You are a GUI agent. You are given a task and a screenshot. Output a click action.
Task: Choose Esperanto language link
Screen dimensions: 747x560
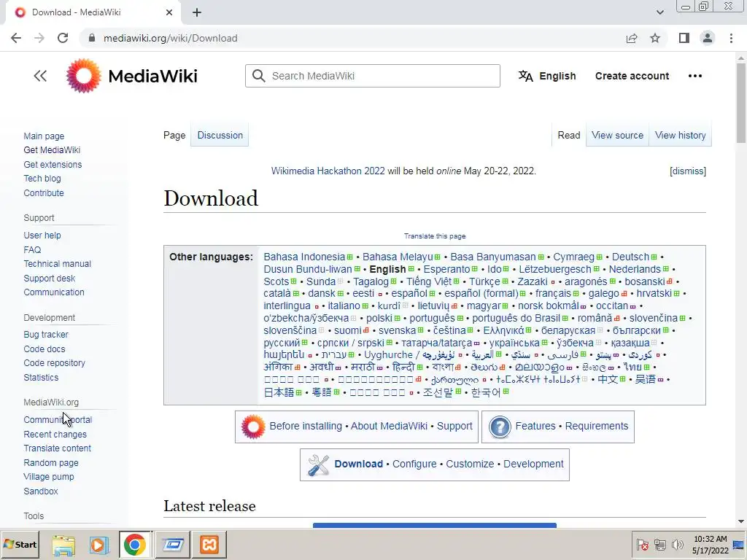pyautogui.click(x=446, y=270)
